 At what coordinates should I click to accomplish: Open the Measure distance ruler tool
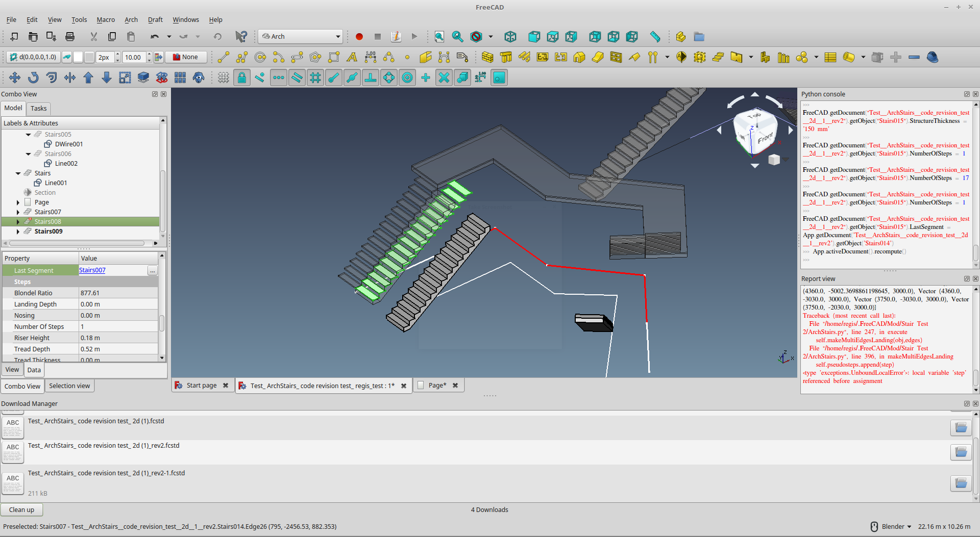pos(655,37)
